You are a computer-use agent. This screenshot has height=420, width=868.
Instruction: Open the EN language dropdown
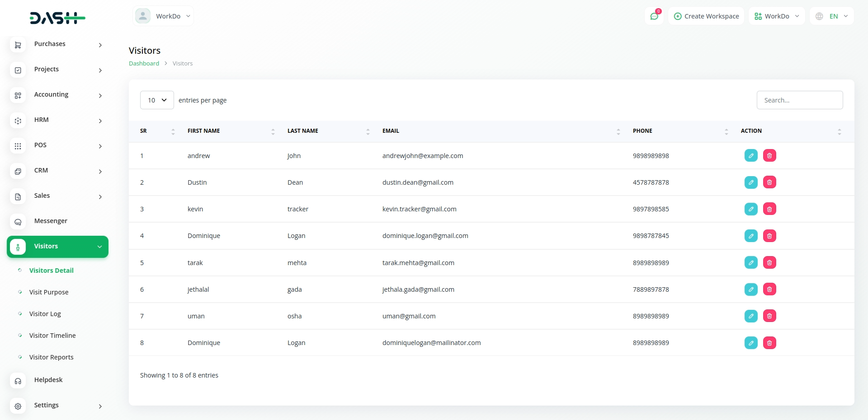832,16
